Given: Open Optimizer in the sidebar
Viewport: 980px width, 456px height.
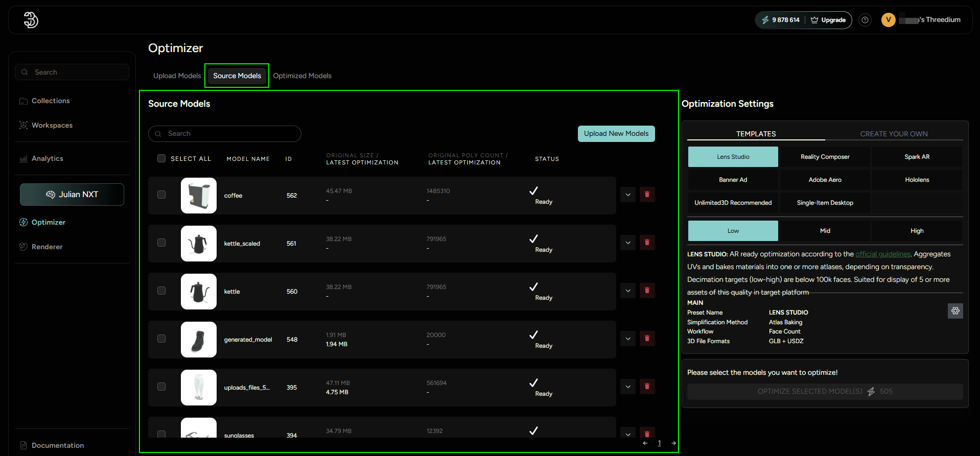Looking at the screenshot, I should (48, 222).
